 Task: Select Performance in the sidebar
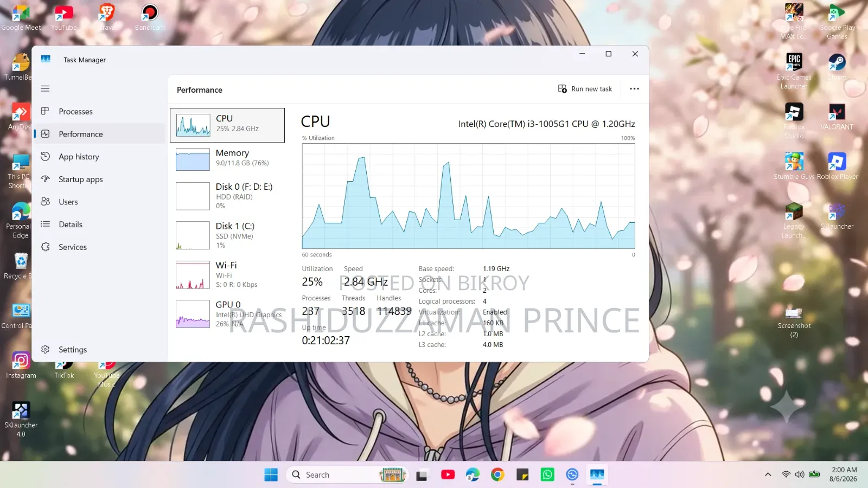pyautogui.click(x=100, y=134)
